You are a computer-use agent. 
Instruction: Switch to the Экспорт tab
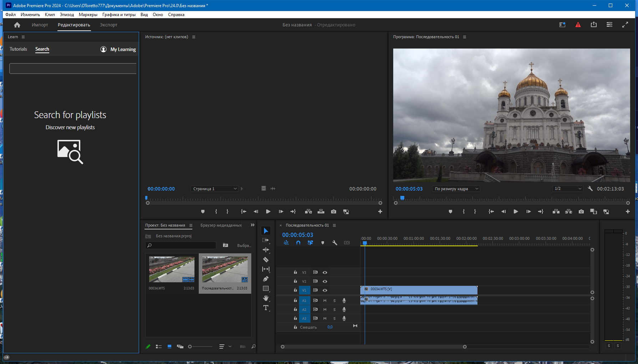tap(108, 25)
